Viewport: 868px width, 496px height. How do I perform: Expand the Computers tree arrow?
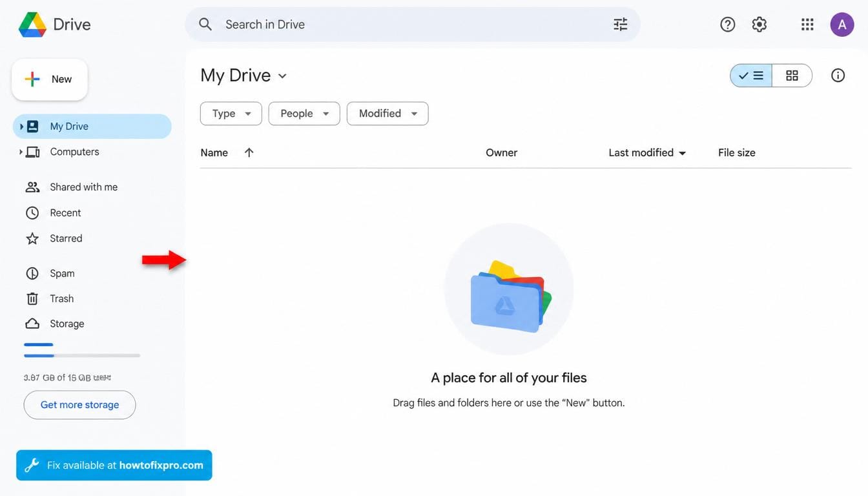click(21, 152)
